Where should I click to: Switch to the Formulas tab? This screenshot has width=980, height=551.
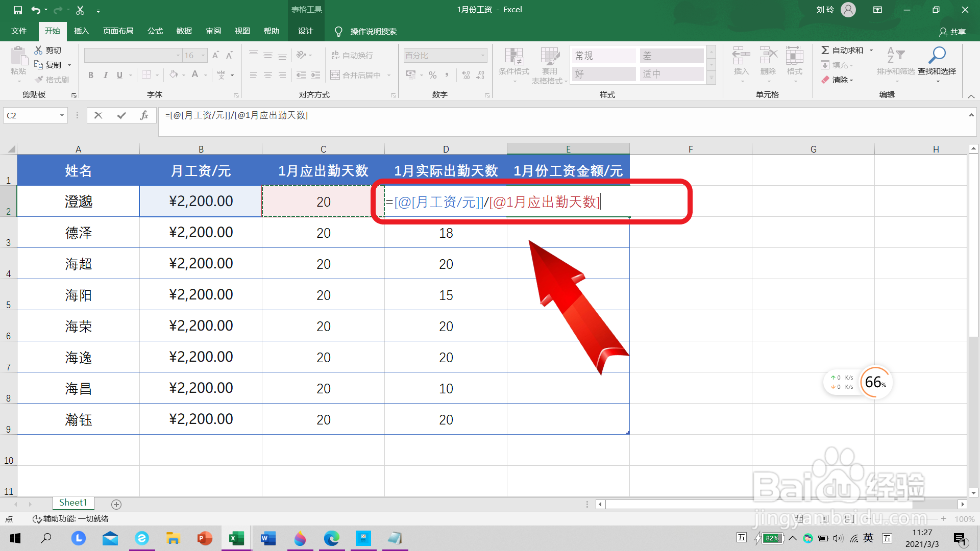click(155, 31)
